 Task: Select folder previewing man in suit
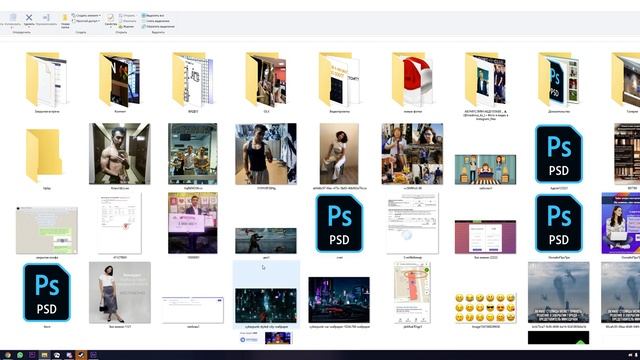pos(485,80)
